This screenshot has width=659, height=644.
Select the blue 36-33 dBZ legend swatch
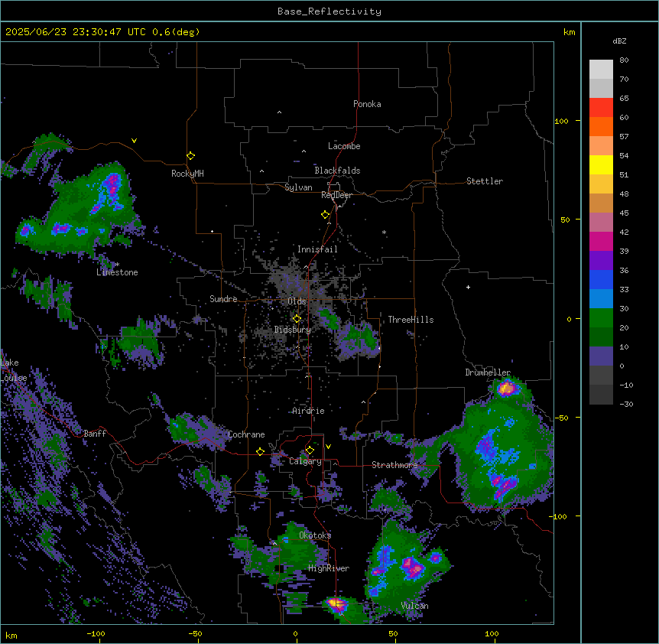click(x=601, y=279)
